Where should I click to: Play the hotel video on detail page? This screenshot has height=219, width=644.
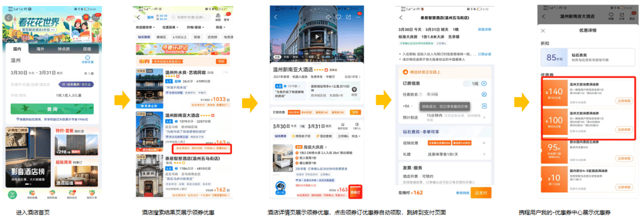pyautogui.click(x=317, y=37)
